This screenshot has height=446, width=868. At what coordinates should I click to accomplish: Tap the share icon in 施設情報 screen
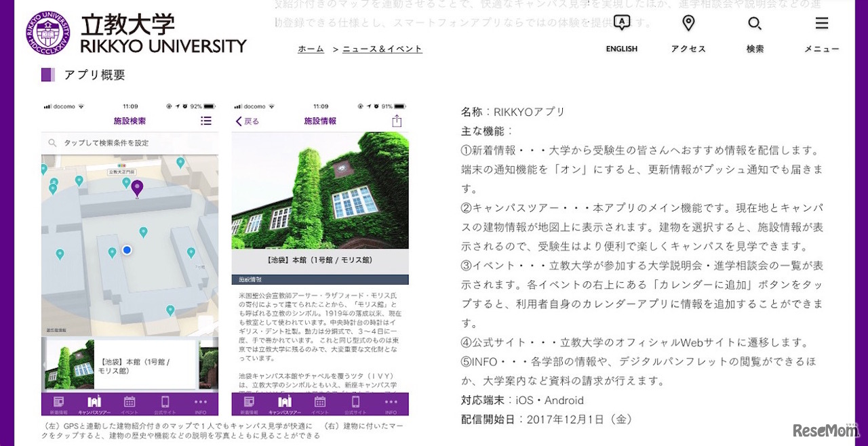(x=397, y=121)
